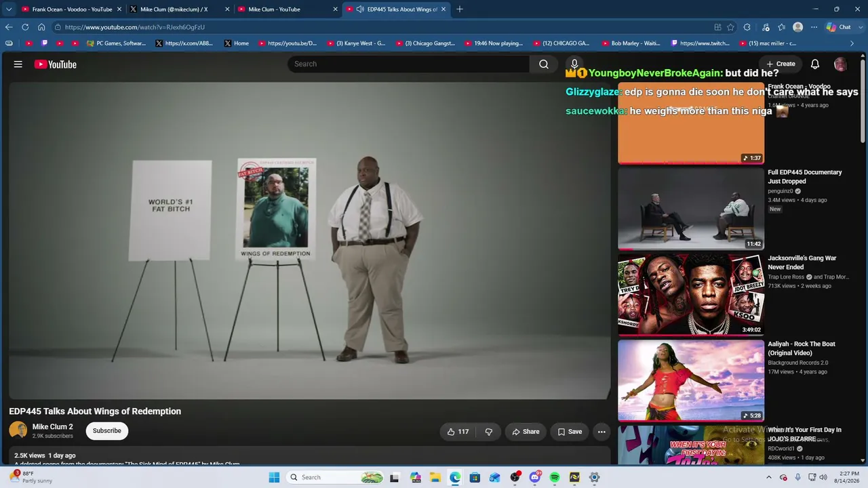Show hidden system tray icons
Screen dimensions: 868x488
tap(769, 477)
